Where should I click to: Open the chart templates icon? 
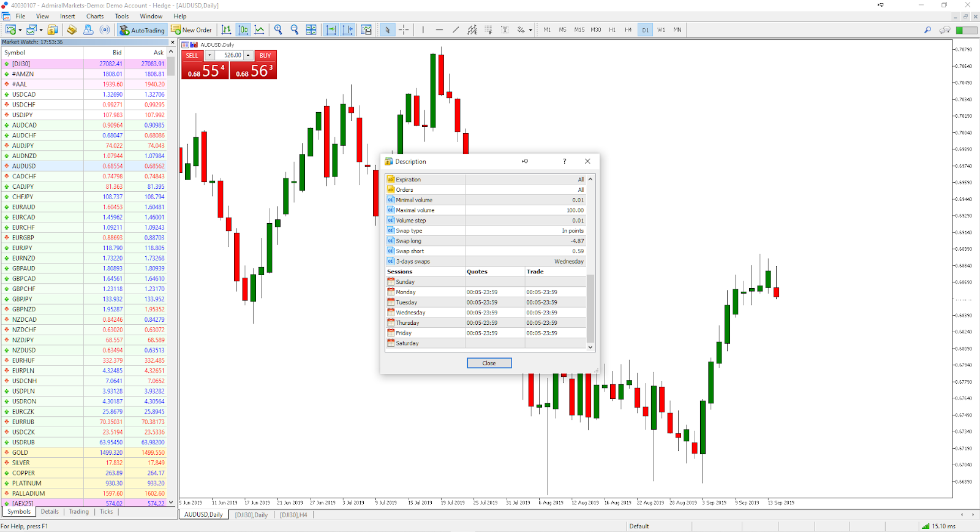click(x=366, y=29)
